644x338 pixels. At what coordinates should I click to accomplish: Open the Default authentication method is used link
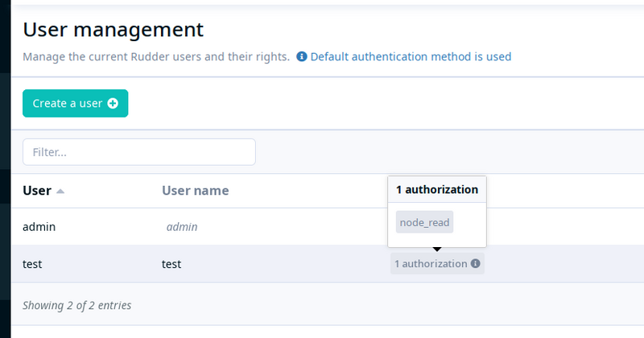[411, 56]
